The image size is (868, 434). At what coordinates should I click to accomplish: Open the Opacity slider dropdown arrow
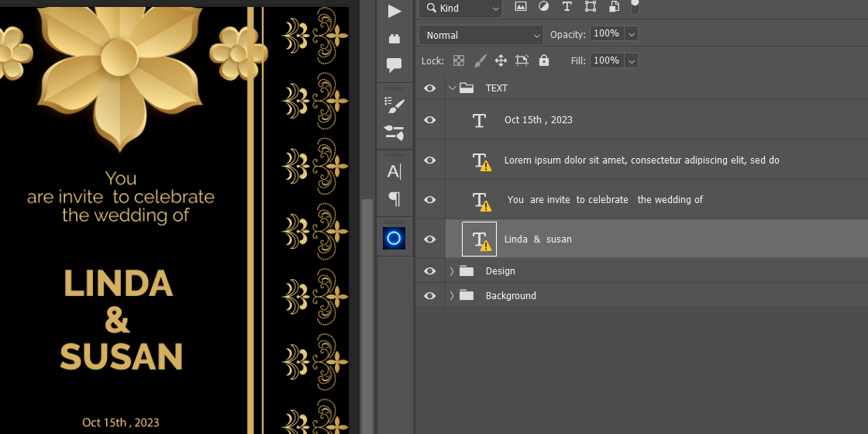pos(631,34)
